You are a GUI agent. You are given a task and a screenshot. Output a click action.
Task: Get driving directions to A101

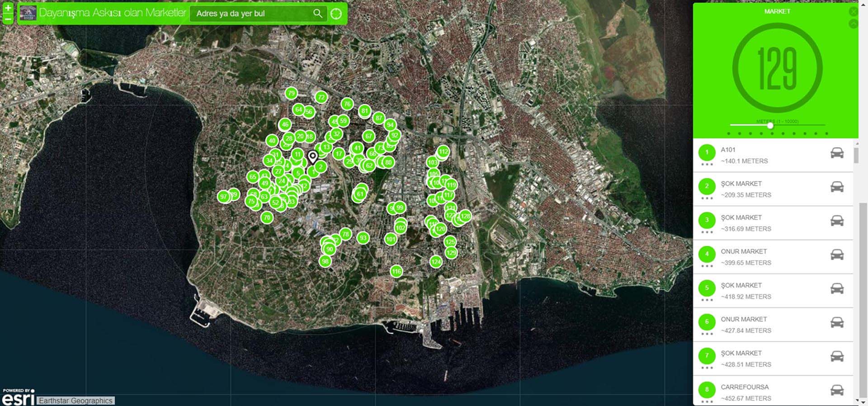[x=837, y=153]
